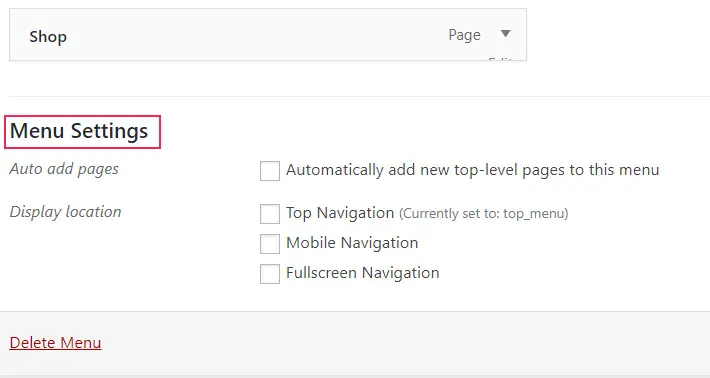This screenshot has height=378, width=710.
Task: Click the Page type label on Shop
Action: 464,35
